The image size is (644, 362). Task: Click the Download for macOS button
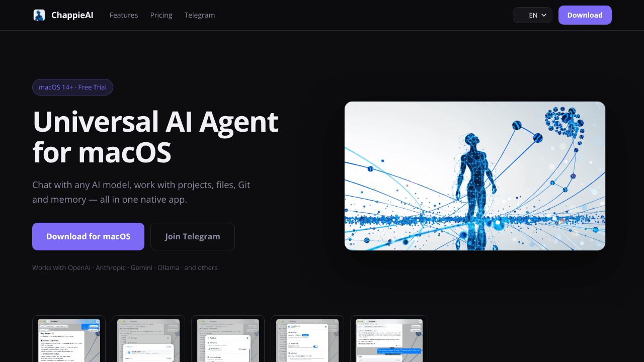click(89, 236)
